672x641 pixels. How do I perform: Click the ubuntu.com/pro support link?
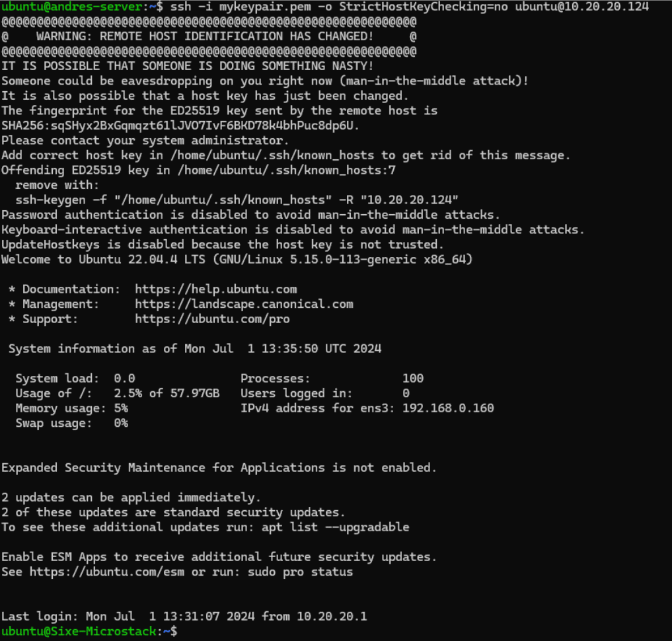pyautogui.click(x=212, y=319)
